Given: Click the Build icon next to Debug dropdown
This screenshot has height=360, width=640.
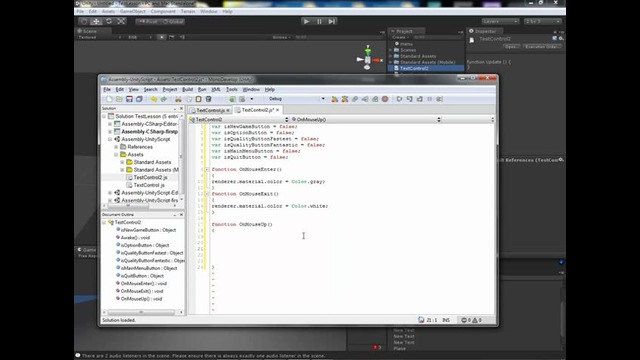Looking at the screenshot, I should [x=335, y=99].
